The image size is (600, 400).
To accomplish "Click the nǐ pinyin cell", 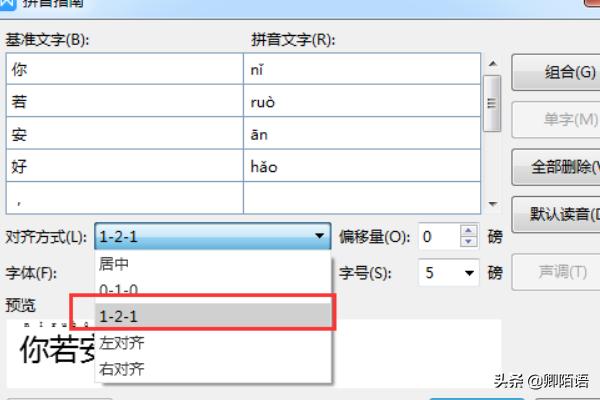I will tap(362, 69).
